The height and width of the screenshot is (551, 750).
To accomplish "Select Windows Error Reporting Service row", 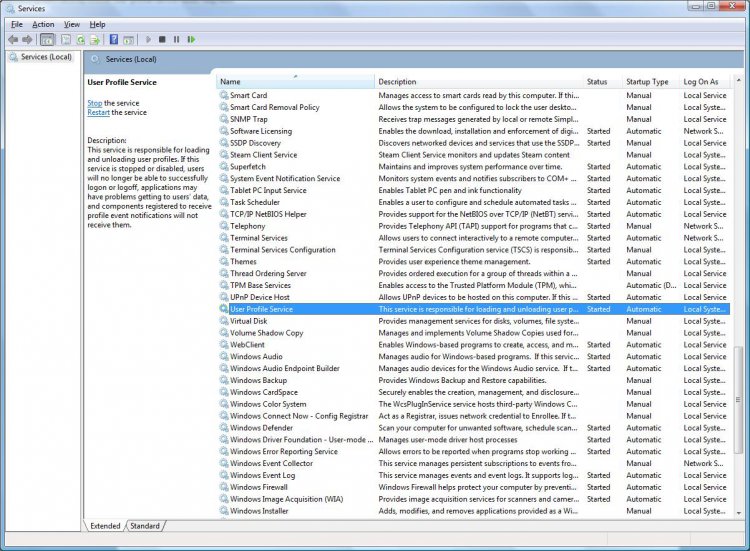I will (474, 452).
